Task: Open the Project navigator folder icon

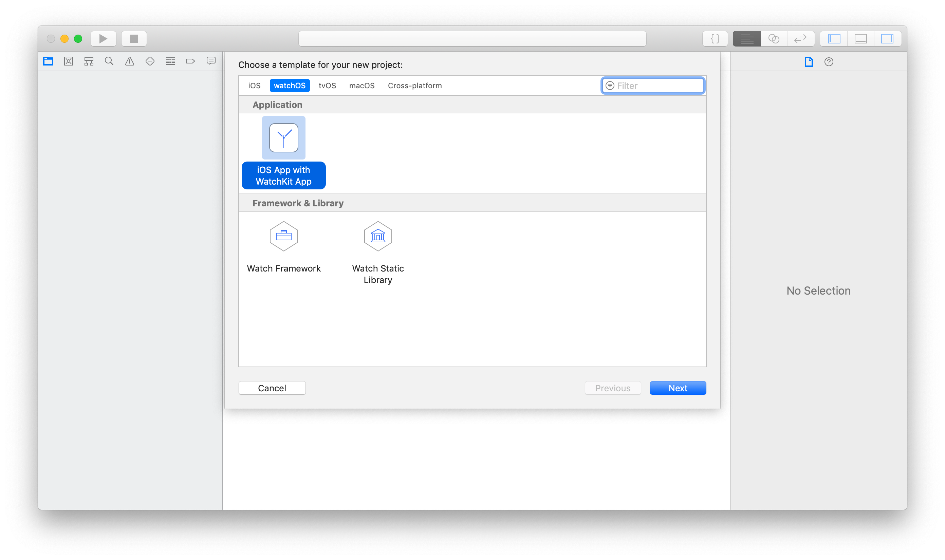Action: [48, 61]
